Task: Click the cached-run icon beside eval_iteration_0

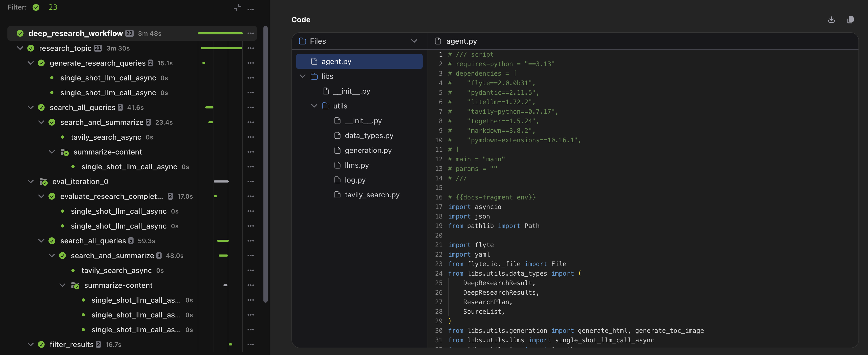Action: (x=43, y=181)
